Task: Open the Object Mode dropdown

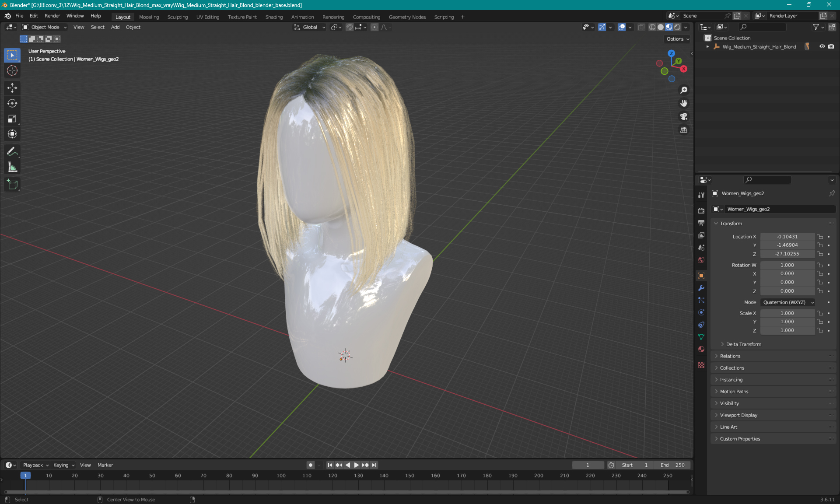Action: coord(45,27)
